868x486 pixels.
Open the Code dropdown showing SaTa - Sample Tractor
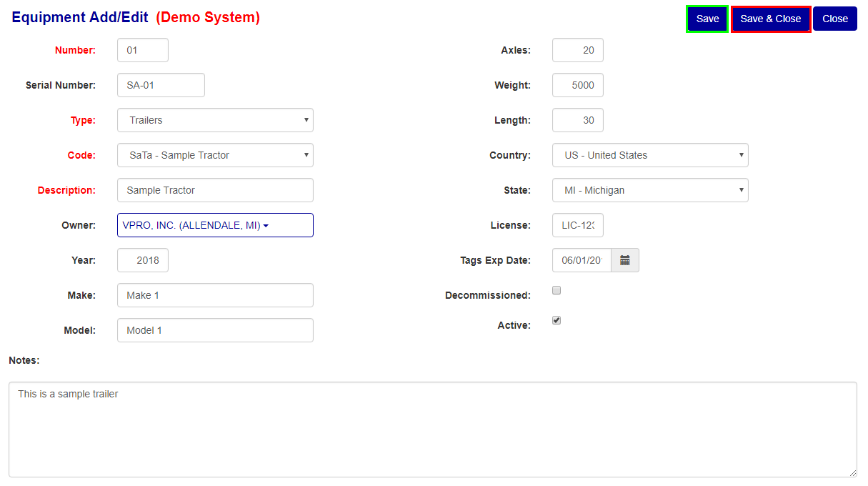pos(215,155)
